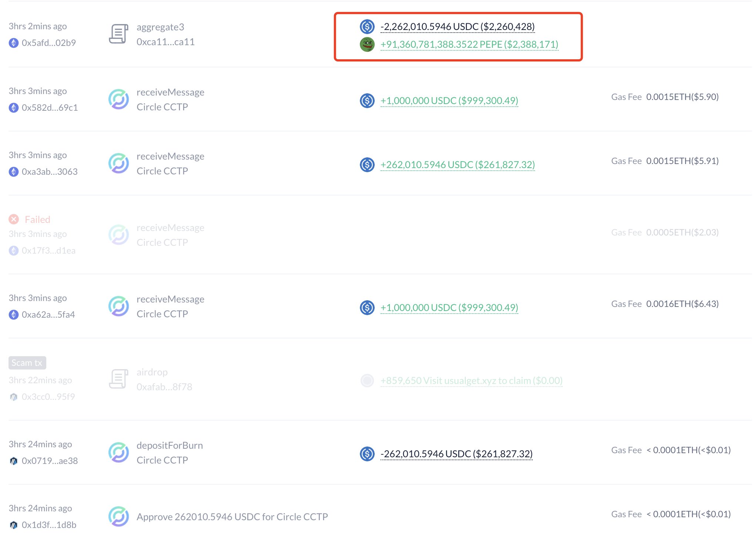Click the -2,262,010.5946 USDC amount
The height and width of the screenshot is (545, 756).
[457, 27]
